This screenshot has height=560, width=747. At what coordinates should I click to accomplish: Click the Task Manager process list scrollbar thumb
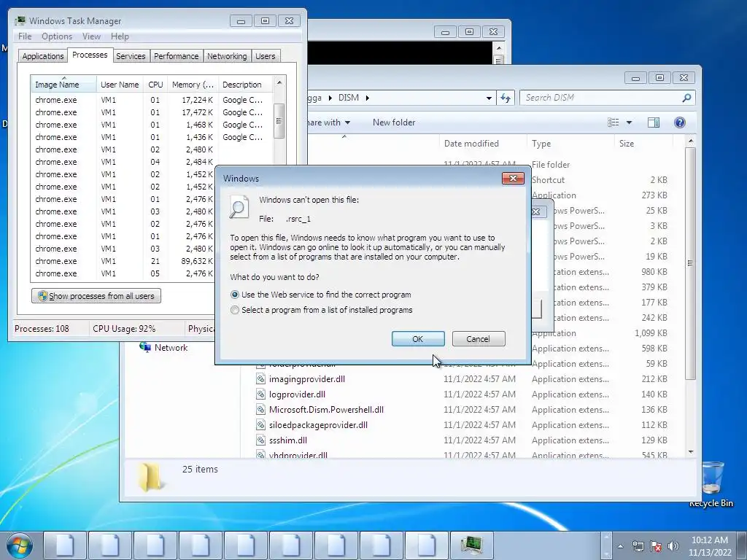click(x=279, y=121)
